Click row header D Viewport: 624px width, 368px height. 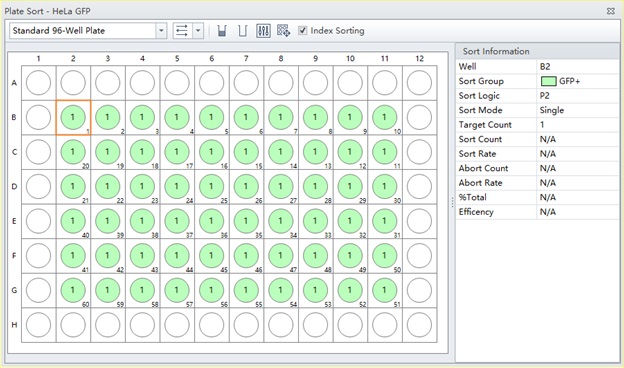click(x=14, y=187)
